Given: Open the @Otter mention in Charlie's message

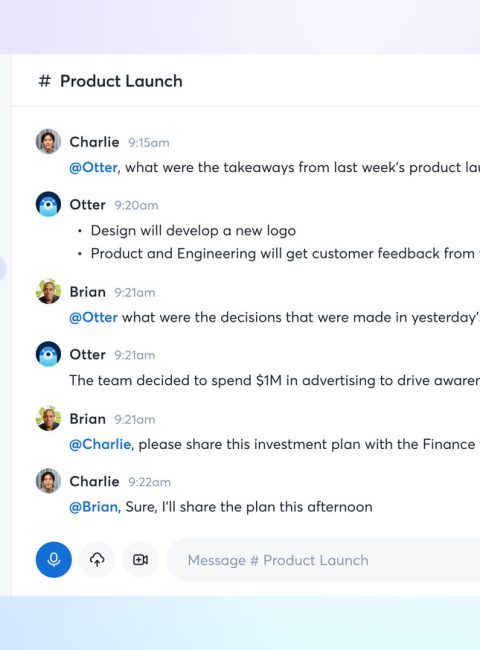Looking at the screenshot, I should [x=94, y=167].
